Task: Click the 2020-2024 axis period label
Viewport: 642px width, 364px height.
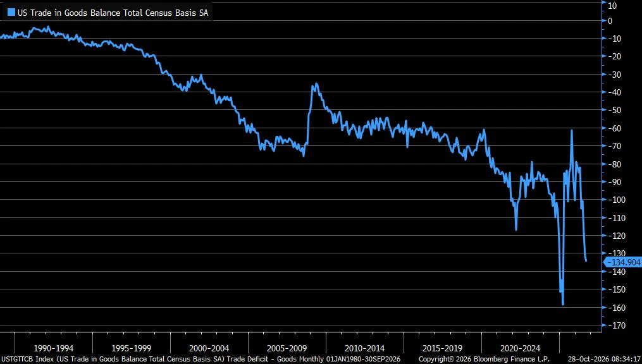Action: (521, 348)
